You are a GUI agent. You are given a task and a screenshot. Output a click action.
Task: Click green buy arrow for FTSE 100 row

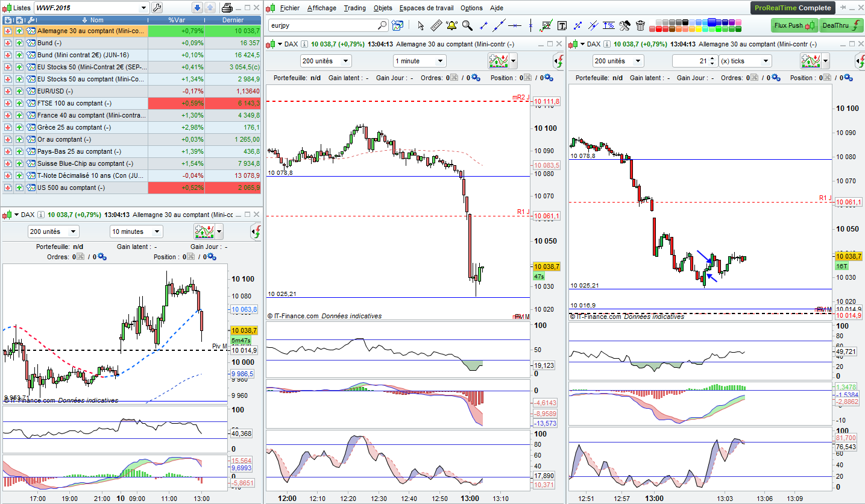click(x=19, y=103)
